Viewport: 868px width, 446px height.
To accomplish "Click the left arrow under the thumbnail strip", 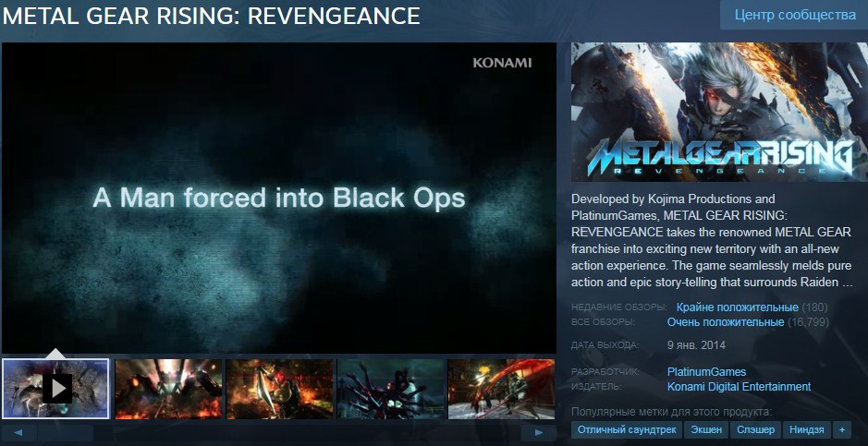I will click(x=18, y=432).
